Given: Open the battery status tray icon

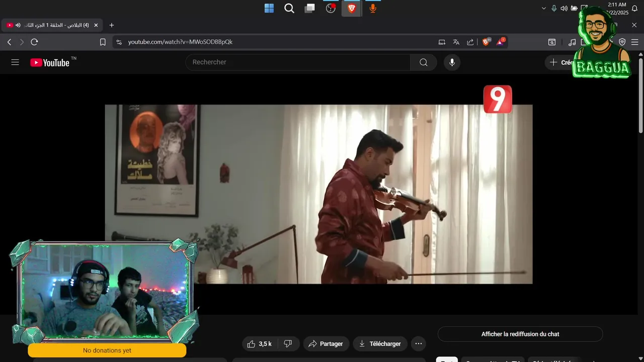Looking at the screenshot, I should click(574, 8).
